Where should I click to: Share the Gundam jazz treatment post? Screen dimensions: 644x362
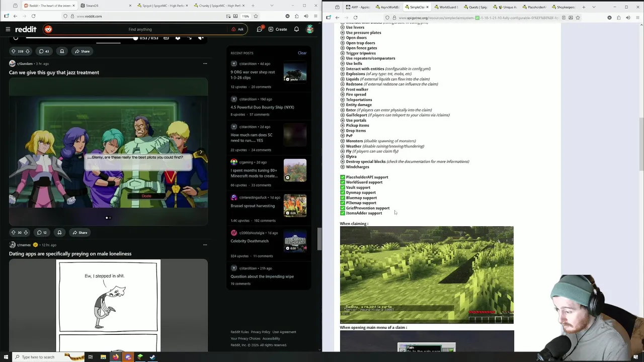click(x=79, y=232)
